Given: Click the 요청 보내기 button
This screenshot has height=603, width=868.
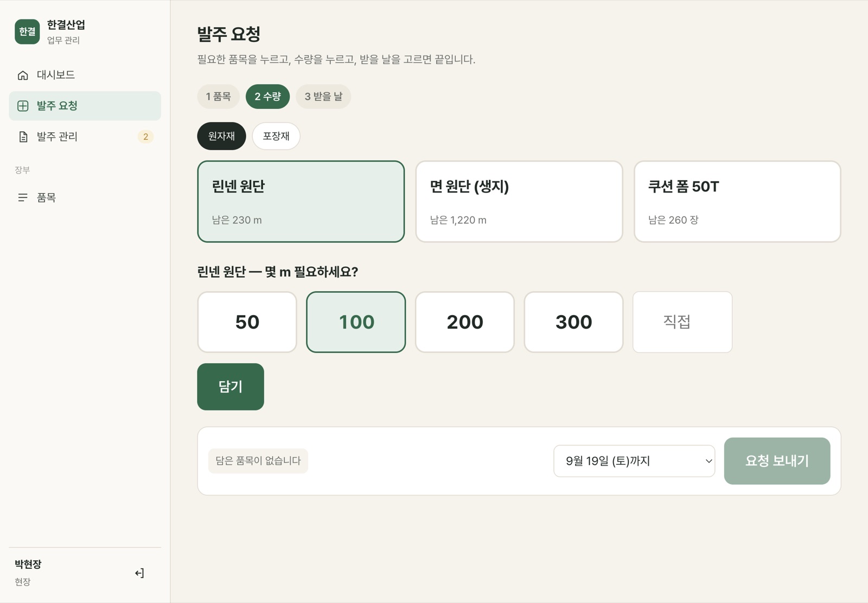Looking at the screenshot, I should pyautogui.click(x=777, y=461).
